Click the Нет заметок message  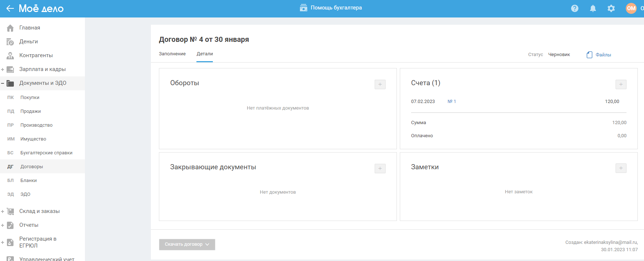click(519, 192)
